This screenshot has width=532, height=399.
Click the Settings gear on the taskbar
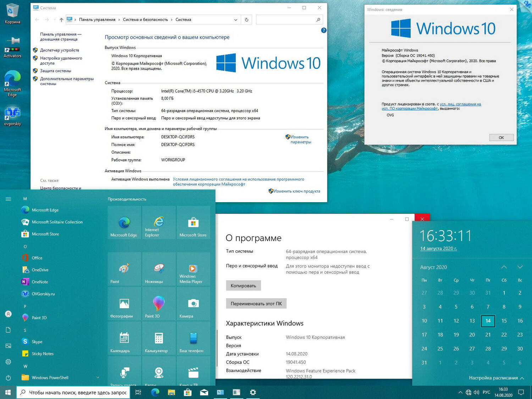click(x=253, y=392)
